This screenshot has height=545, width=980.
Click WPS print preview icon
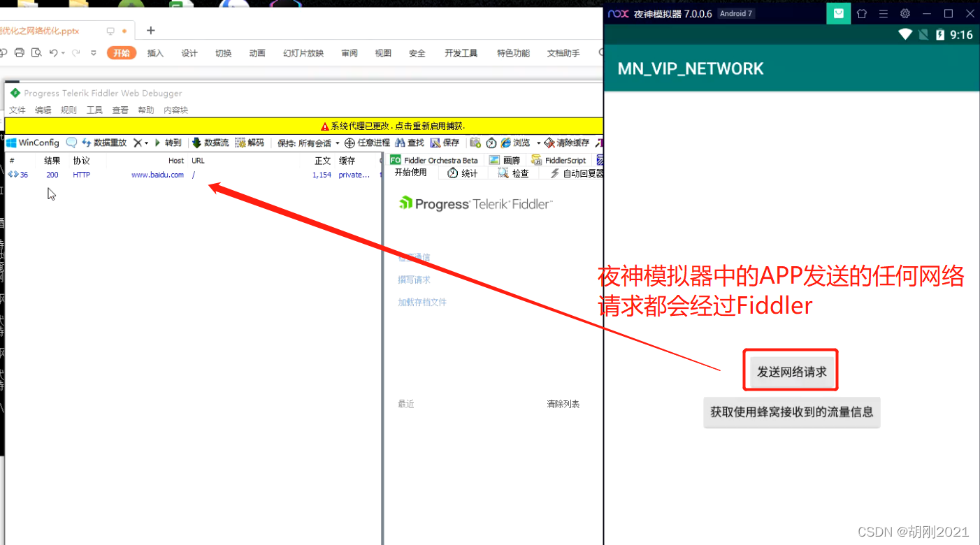[36, 52]
